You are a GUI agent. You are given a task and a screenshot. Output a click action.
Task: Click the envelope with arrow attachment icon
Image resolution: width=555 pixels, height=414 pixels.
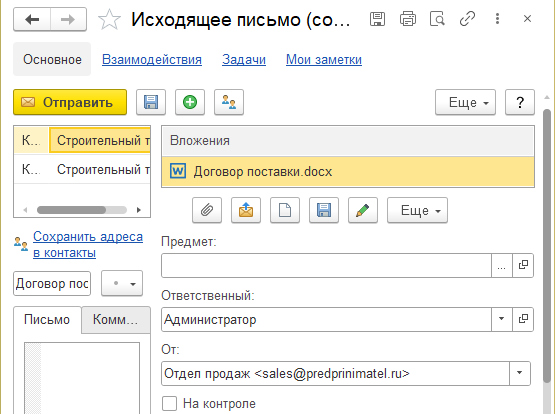click(246, 210)
